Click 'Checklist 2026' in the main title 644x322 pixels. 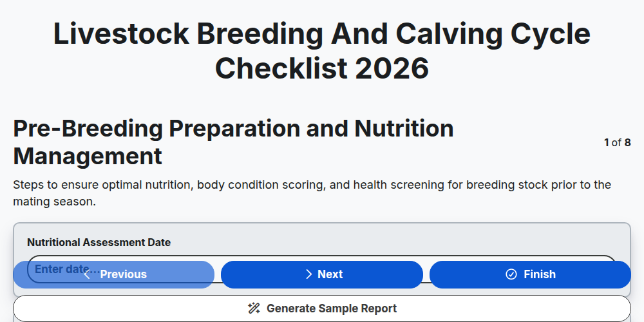[322, 68]
